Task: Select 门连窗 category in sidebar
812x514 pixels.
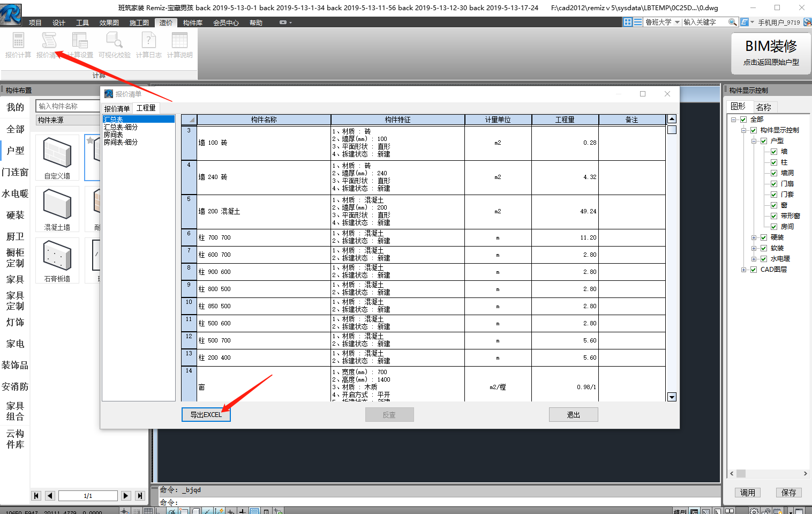Action: (15, 172)
